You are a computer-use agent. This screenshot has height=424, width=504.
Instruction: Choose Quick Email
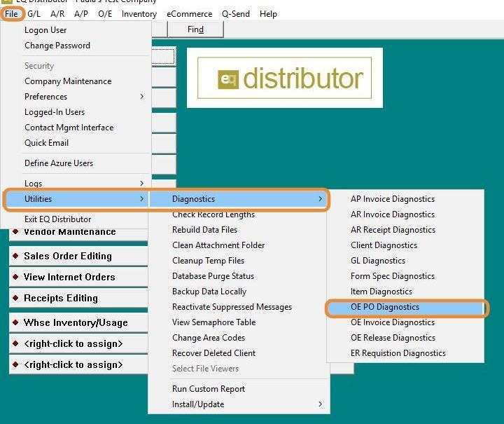(x=76, y=143)
